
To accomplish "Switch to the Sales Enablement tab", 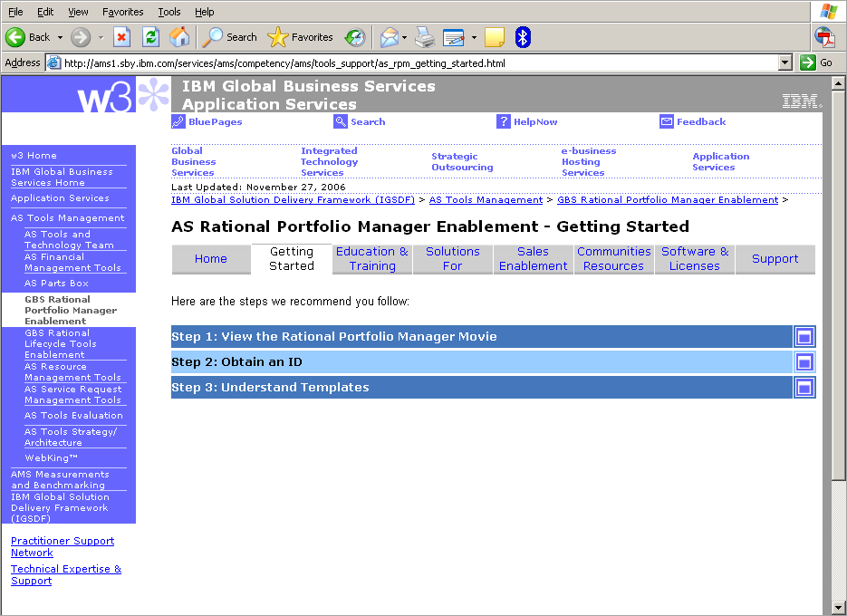I will coord(534,259).
